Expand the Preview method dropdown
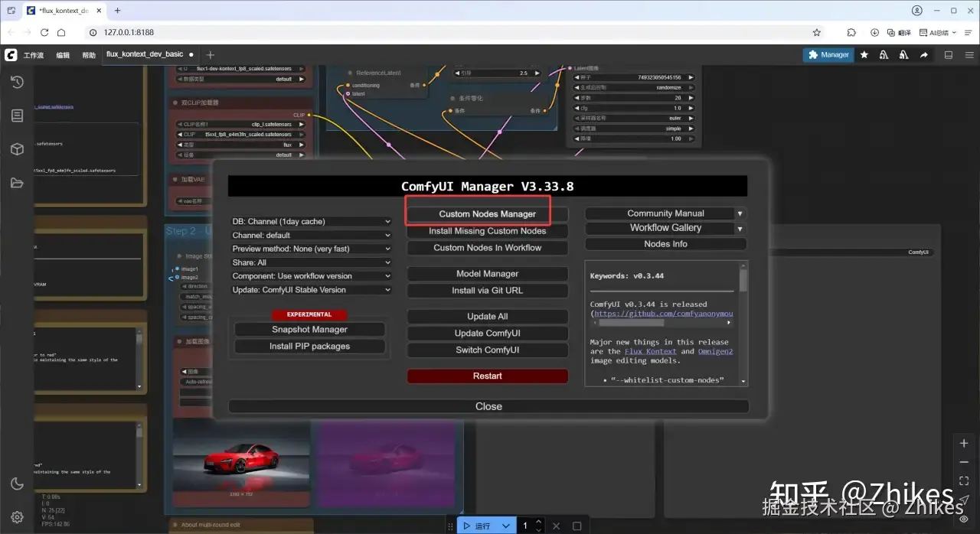This screenshot has height=534, width=980. pyautogui.click(x=312, y=249)
